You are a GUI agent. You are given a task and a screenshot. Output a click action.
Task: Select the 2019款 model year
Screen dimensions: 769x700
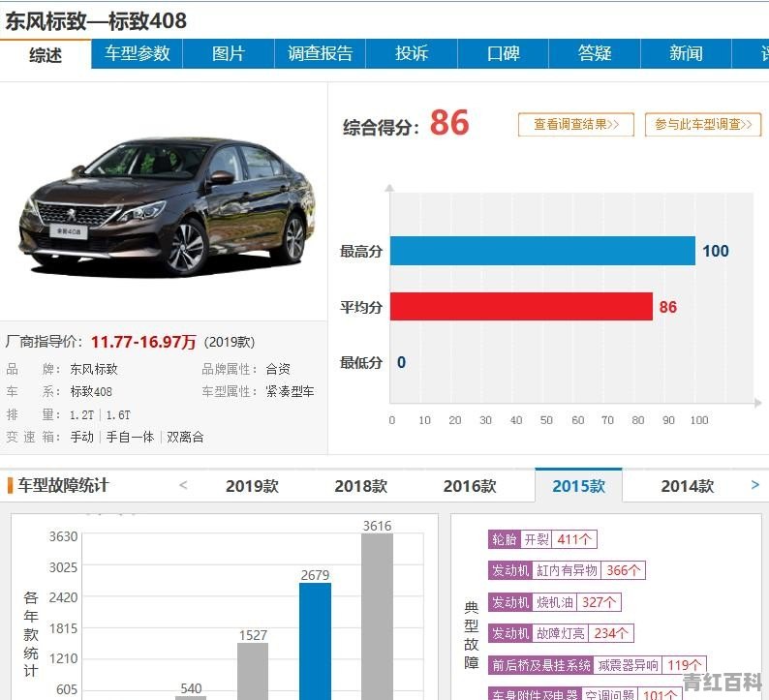252,486
